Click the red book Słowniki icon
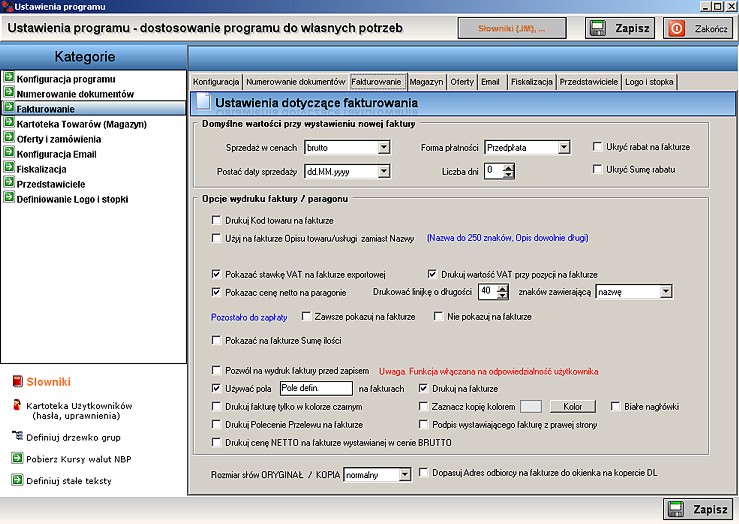Viewport: 739px width, 524px height. tap(17, 381)
